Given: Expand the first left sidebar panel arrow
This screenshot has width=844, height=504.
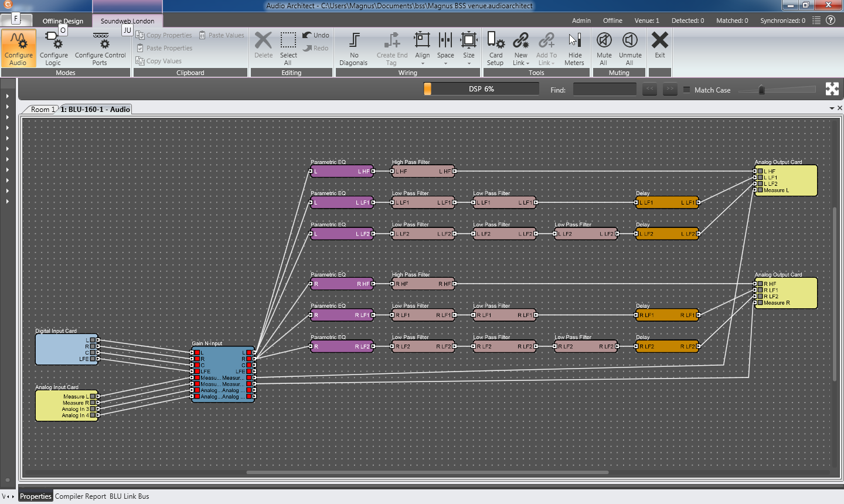Looking at the screenshot, I should coord(8,96).
